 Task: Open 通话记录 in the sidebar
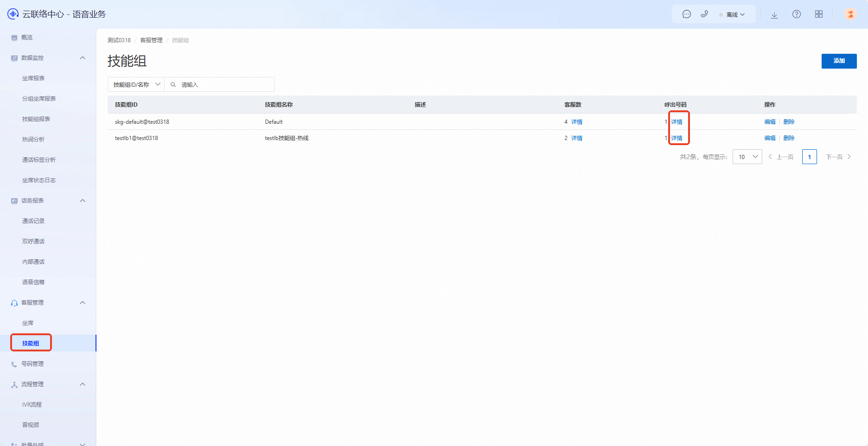33,221
